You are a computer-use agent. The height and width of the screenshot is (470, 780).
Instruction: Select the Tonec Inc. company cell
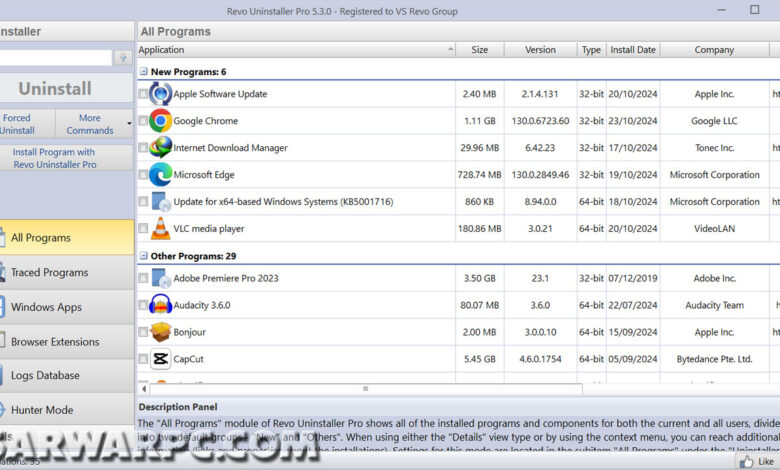[x=714, y=148]
